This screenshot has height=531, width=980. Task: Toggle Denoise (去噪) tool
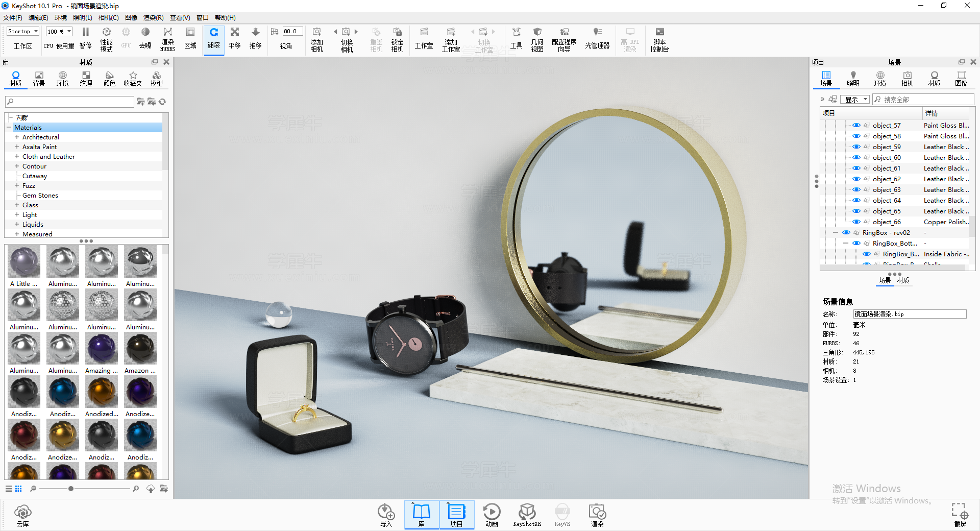145,38
